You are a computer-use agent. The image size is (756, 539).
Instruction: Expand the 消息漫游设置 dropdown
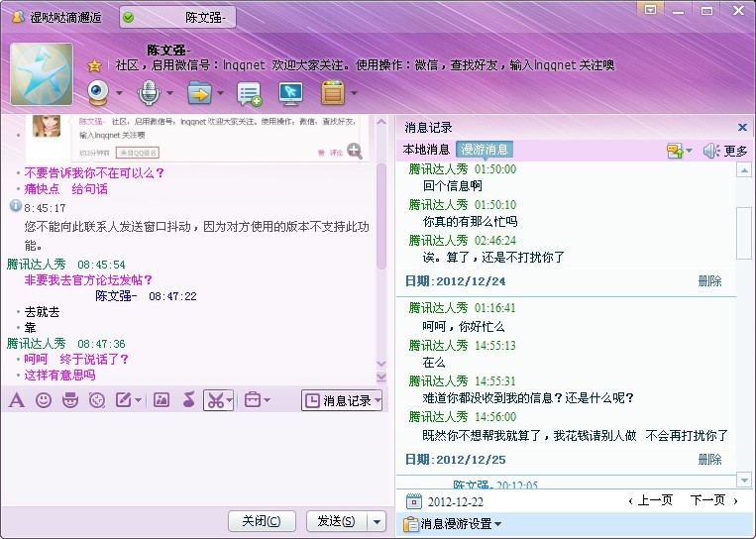point(453,523)
